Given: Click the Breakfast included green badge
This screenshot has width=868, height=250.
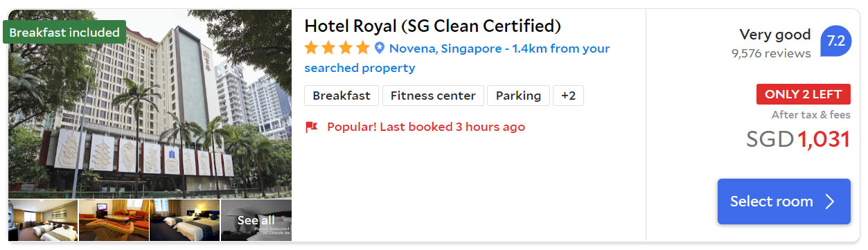Looking at the screenshot, I should 64,33.
